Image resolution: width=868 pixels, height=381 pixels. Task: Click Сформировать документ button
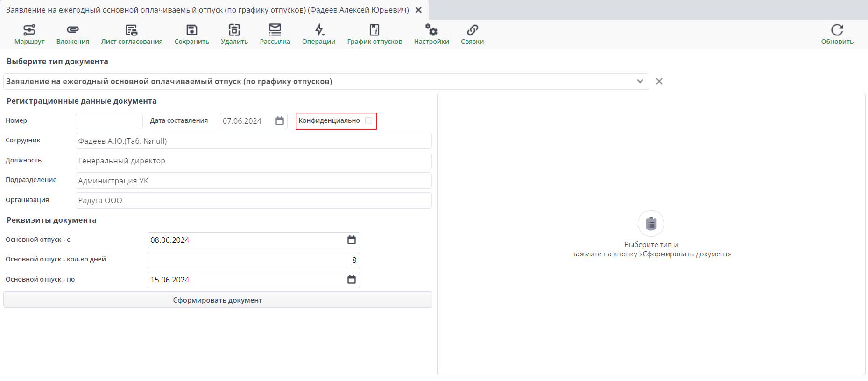(x=218, y=300)
